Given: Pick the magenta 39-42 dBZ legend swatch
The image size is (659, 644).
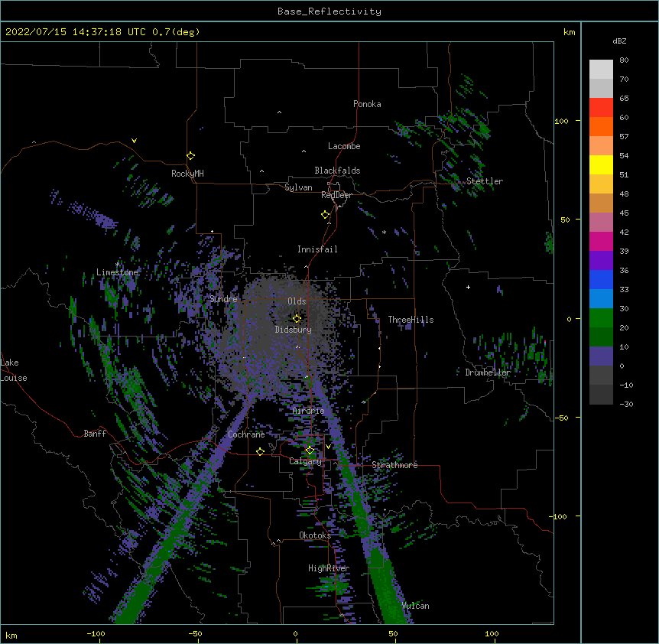Looking at the screenshot, I should point(601,241).
